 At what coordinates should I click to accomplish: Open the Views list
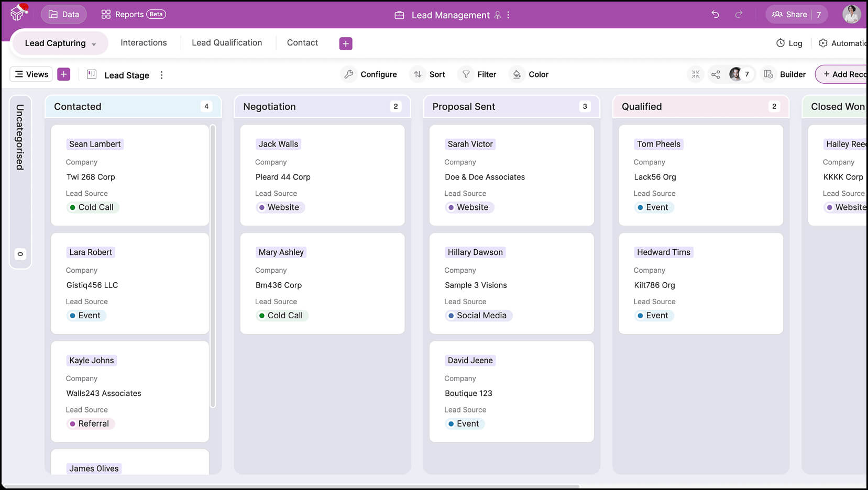[31, 74]
